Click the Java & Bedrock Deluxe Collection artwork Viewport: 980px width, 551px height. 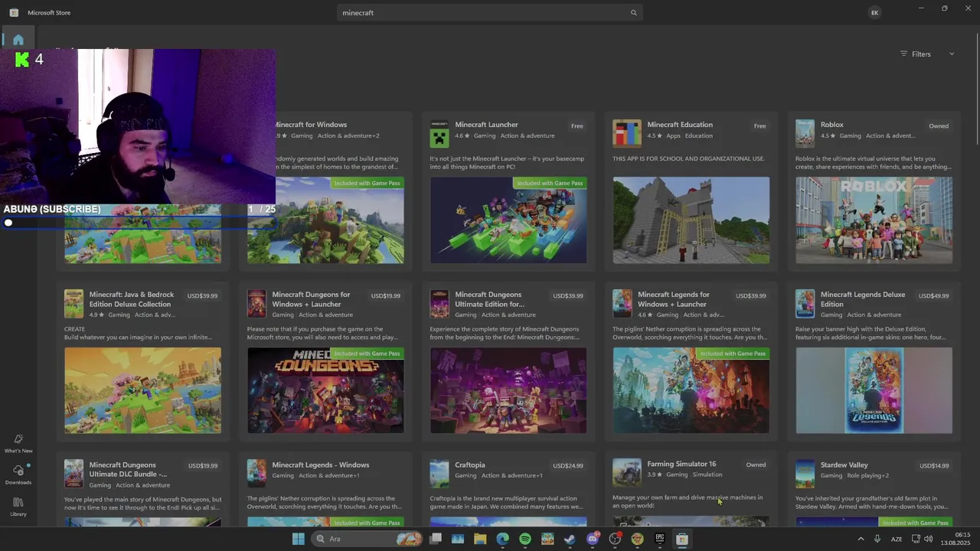tap(142, 390)
